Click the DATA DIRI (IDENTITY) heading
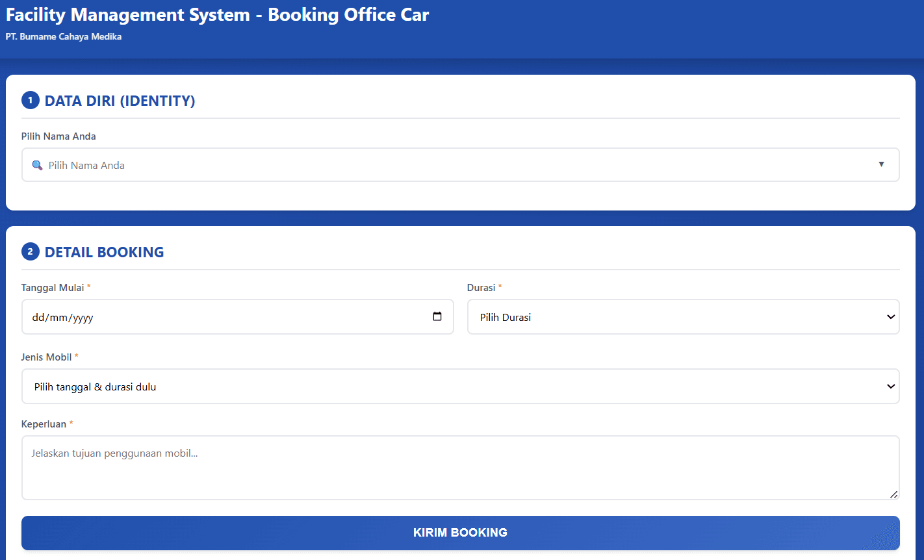 point(120,101)
